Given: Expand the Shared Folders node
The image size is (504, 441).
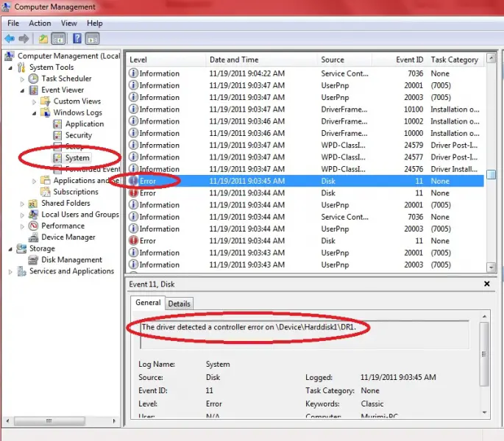Looking at the screenshot, I should 22,204.
